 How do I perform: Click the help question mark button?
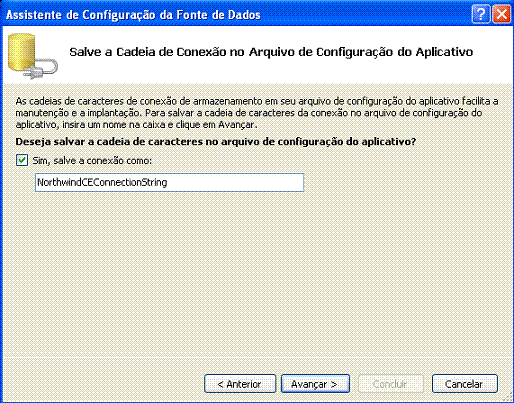[481, 15]
